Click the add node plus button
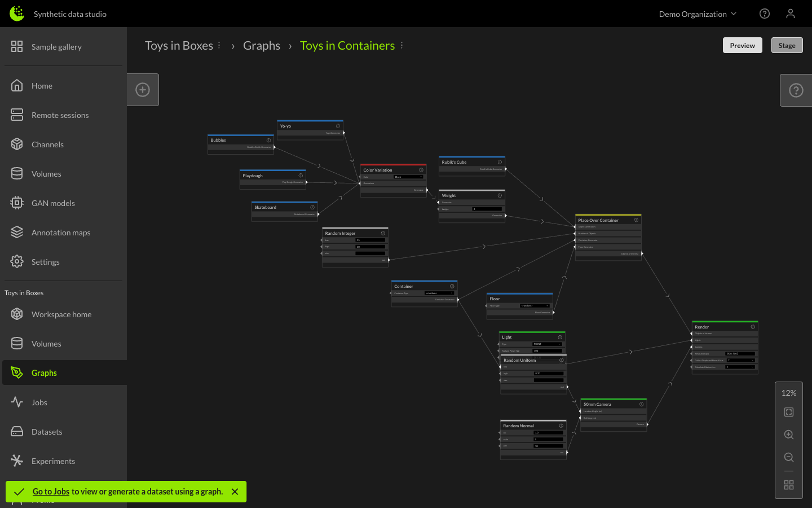812x508 pixels. tap(143, 90)
